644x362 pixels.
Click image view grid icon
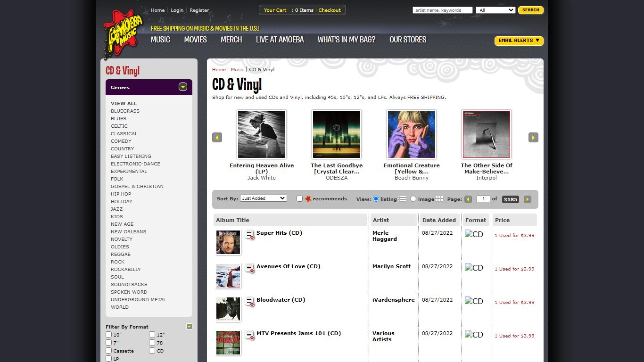439,199
